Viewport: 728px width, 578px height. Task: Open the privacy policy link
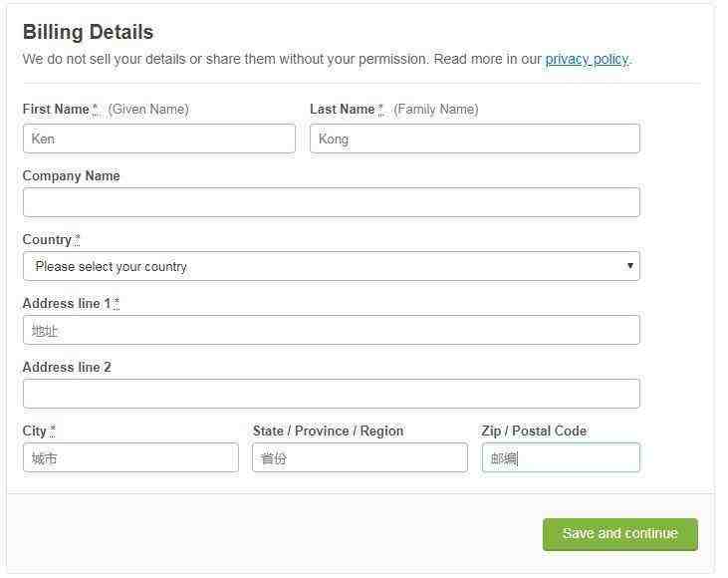pos(588,59)
